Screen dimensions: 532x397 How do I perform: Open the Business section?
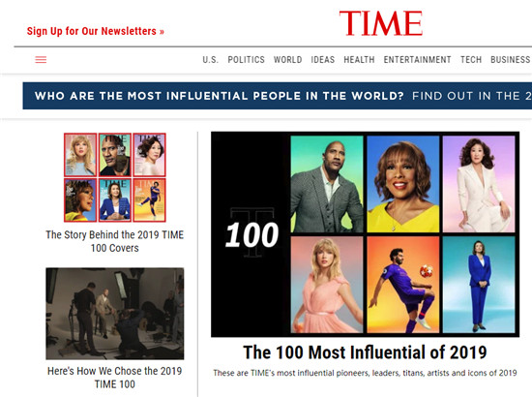pos(511,60)
